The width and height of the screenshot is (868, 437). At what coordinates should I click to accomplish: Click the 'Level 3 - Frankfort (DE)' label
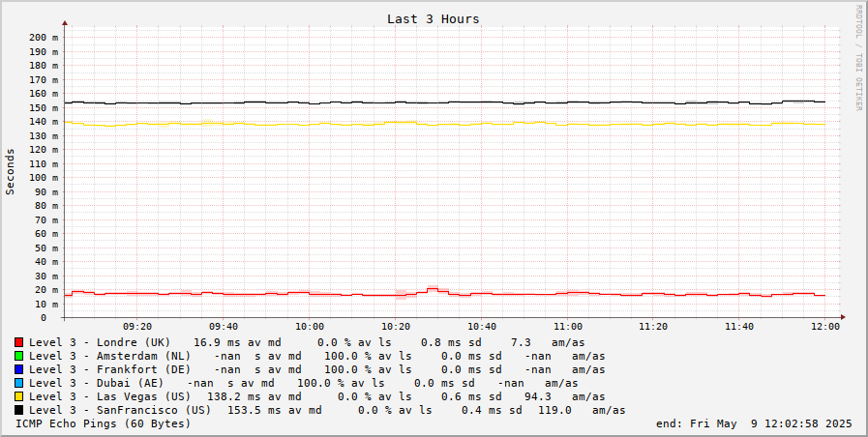[109, 369]
